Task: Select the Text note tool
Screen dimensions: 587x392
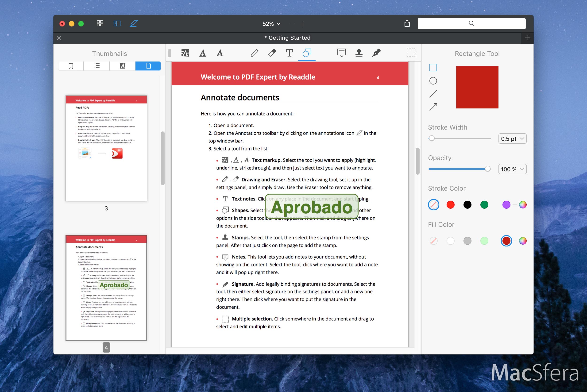Action: [x=289, y=53]
